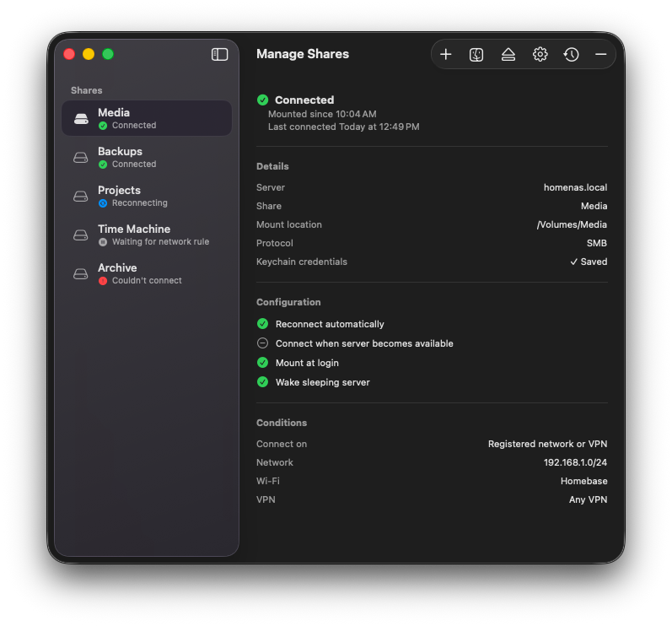Click Last connected Today at 12:49 PM
672x626 pixels.
(344, 127)
